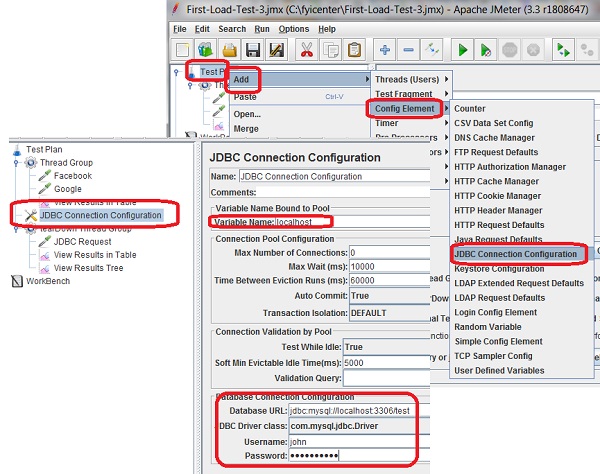Click the JDBC Request pipette icon
Screen dimensions: 600x474
(x=44, y=242)
